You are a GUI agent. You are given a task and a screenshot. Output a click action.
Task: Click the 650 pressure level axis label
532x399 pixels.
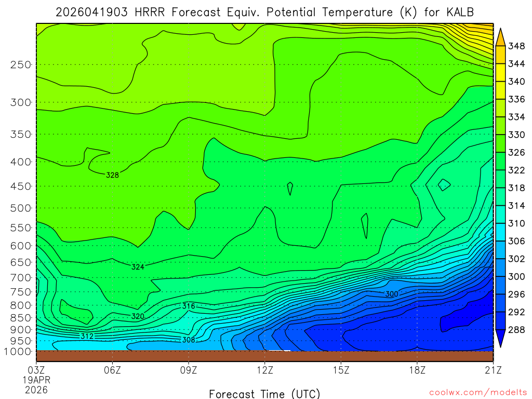coord(21,262)
